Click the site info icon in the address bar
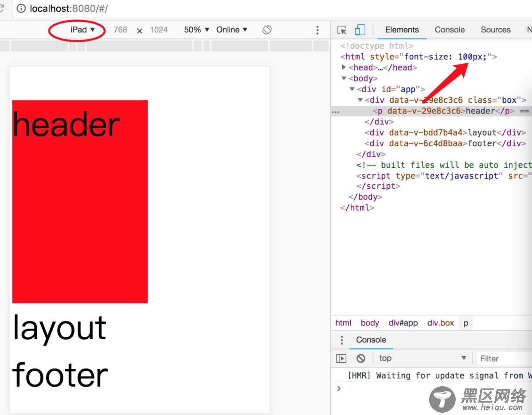 click(21, 8)
